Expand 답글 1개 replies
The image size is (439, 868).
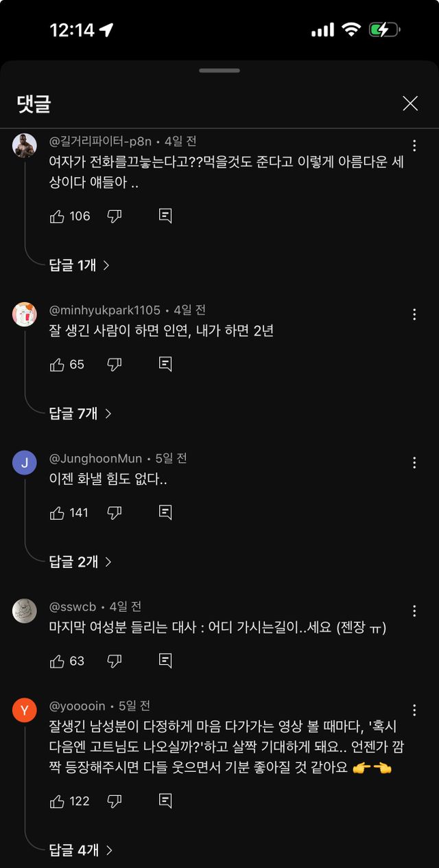click(79, 265)
